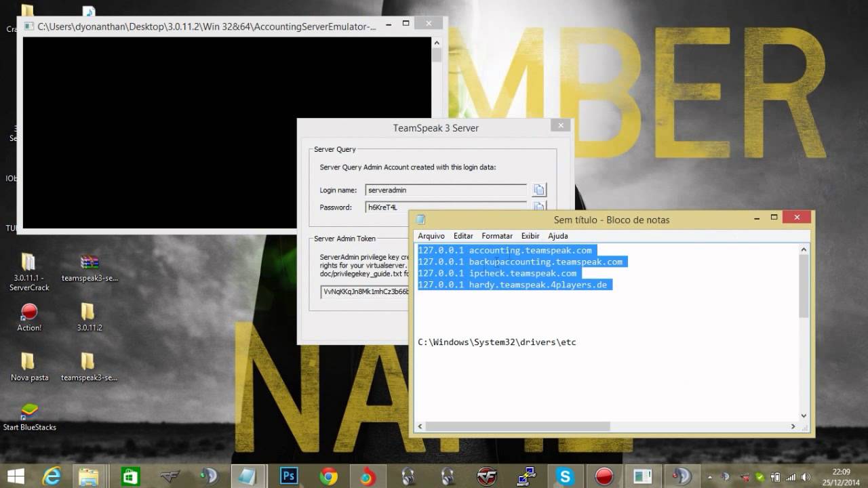868x488 pixels.
Task: Open the Windows Start button
Action: coord(16,476)
